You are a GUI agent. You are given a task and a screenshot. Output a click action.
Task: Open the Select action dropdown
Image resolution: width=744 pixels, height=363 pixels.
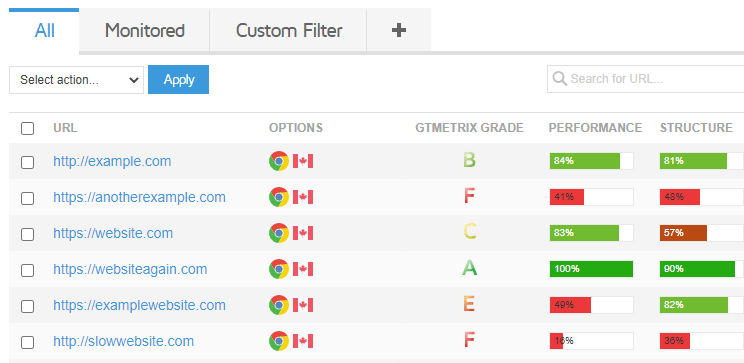(x=76, y=80)
